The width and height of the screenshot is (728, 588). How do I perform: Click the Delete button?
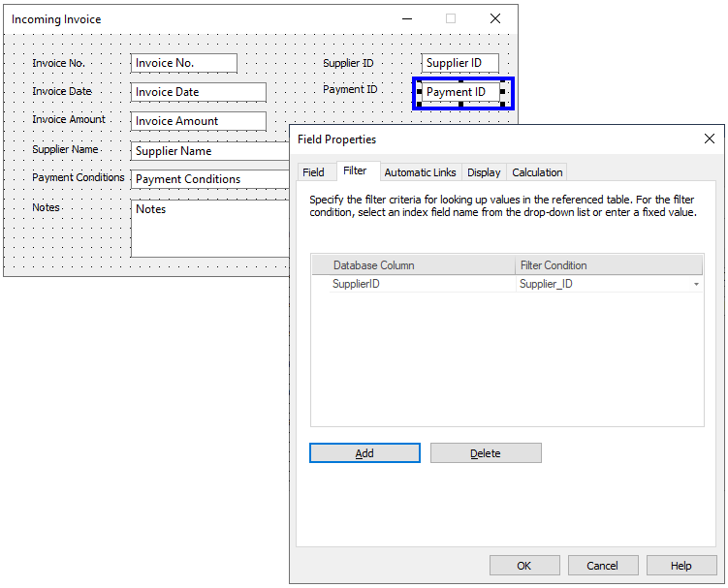(486, 453)
